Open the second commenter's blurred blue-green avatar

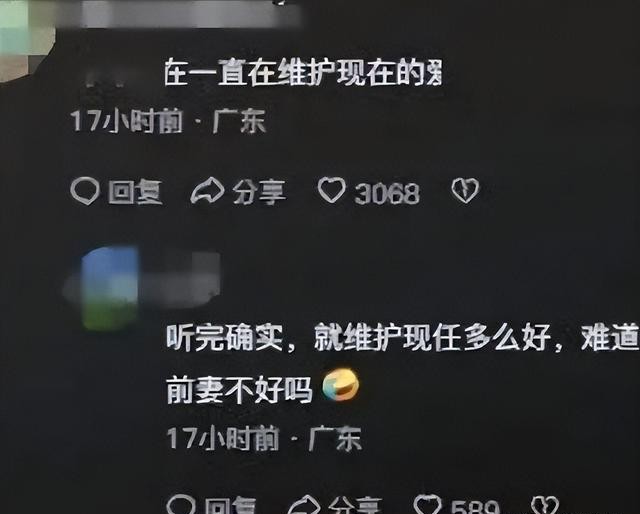click(x=110, y=288)
